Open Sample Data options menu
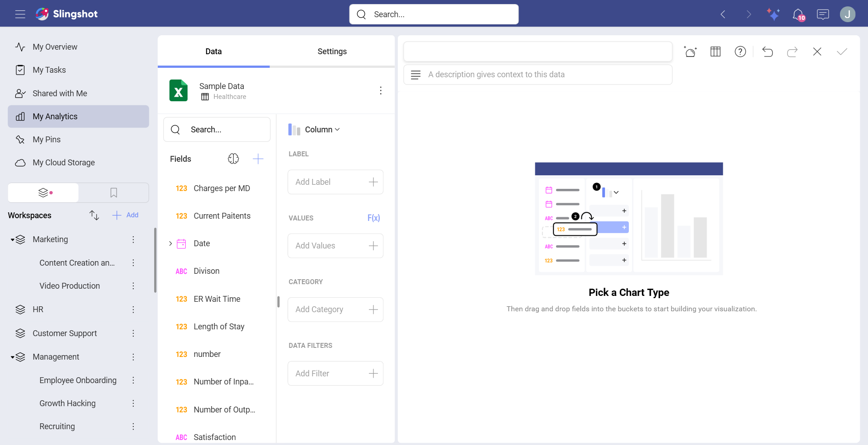The height and width of the screenshot is (445, 868). point(381,91)
